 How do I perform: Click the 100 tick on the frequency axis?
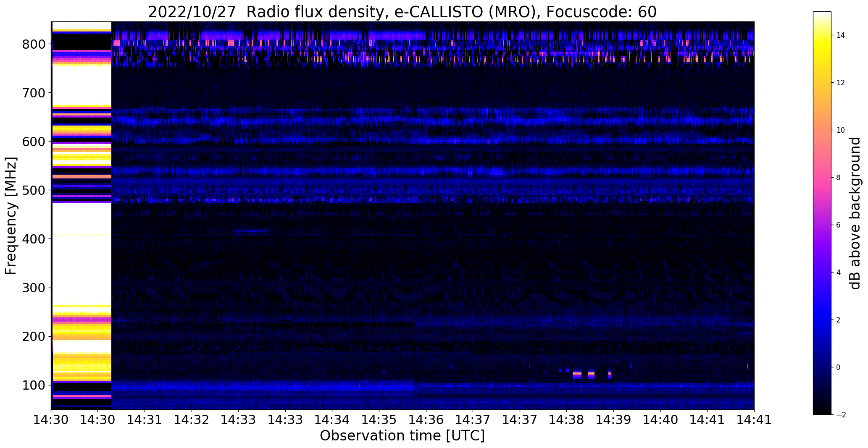point(34,385)
